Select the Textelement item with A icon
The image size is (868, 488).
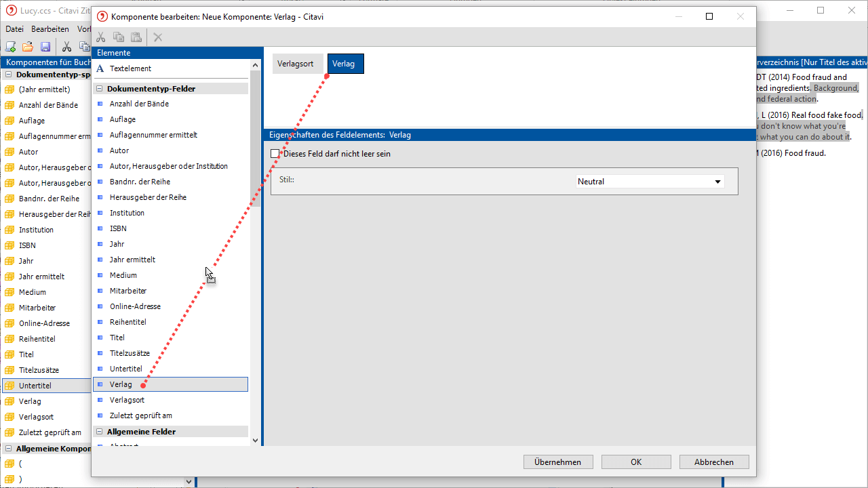[130, 68]
